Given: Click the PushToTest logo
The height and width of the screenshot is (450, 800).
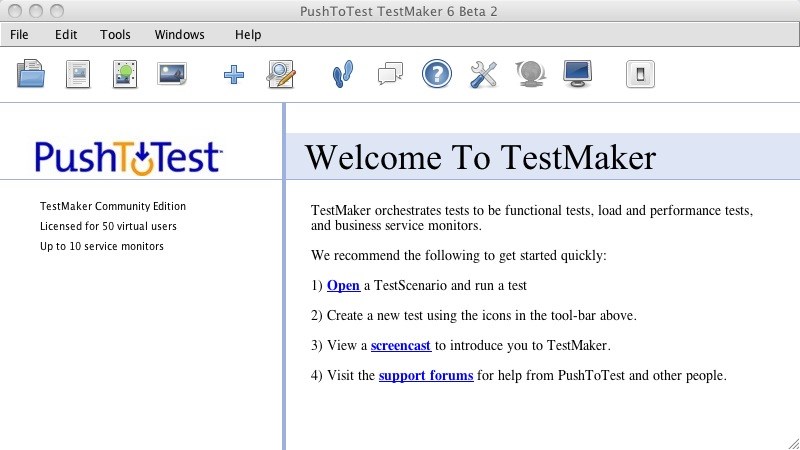Looking at the screenshot, I should [128, 158].
